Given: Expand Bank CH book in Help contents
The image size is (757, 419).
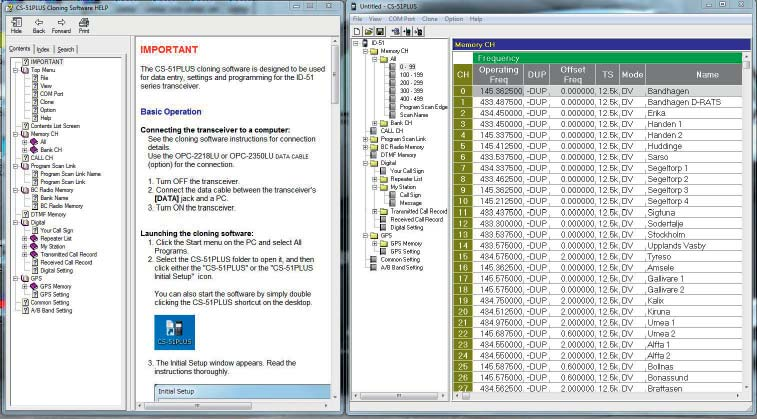Looking at the screenshot, I should [x=25, y=150].
